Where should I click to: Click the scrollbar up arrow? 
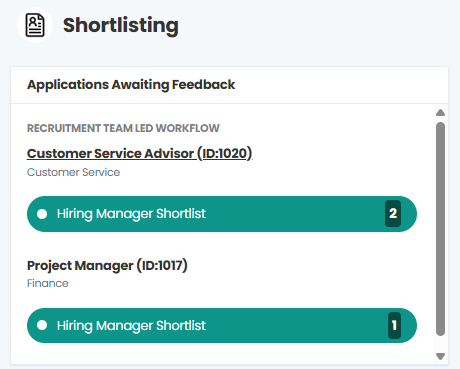click(x=440, y=113)
